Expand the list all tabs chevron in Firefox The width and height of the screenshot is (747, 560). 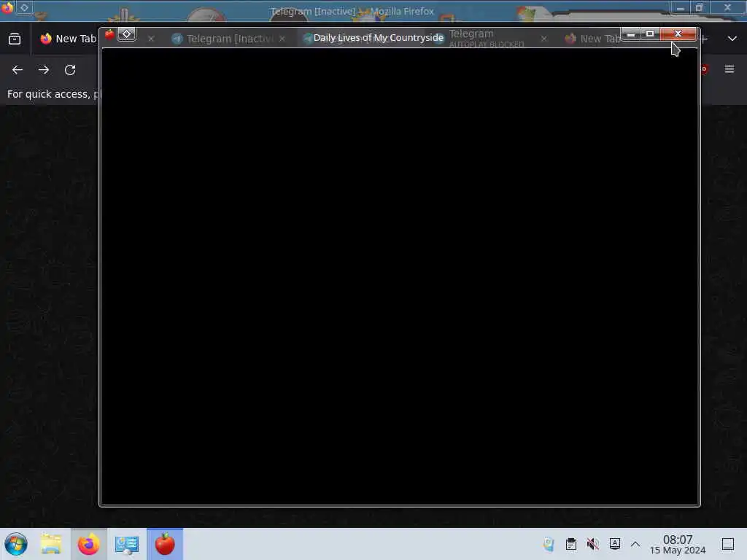[x=732, y=39]
